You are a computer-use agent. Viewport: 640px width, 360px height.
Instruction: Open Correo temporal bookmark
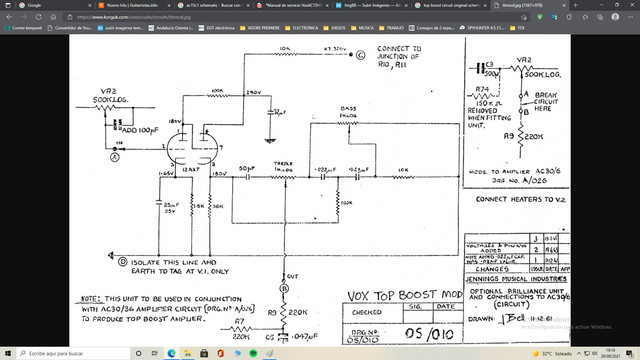[x=23, y=28]
